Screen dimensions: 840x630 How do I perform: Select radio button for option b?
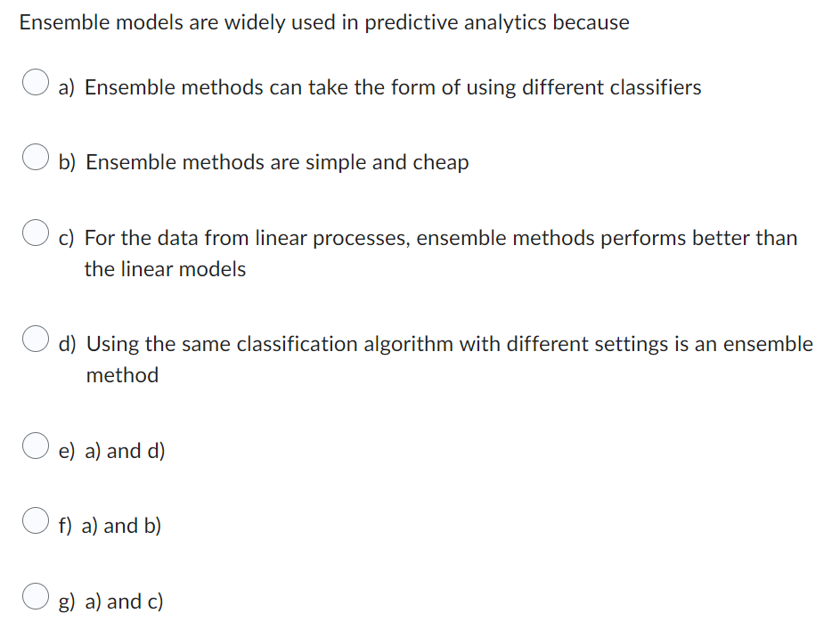tap(35, 156)
